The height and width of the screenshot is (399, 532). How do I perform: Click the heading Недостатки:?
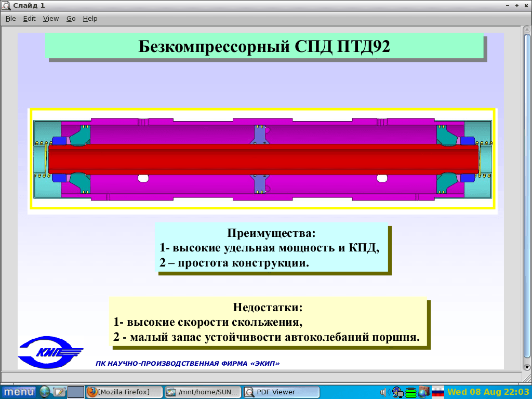tap(268, 307)
